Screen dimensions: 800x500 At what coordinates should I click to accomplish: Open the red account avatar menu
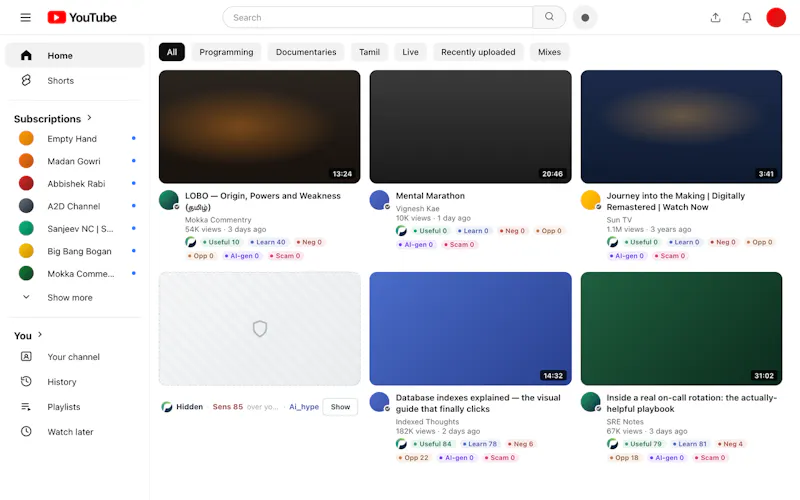(x=776, y=17)
